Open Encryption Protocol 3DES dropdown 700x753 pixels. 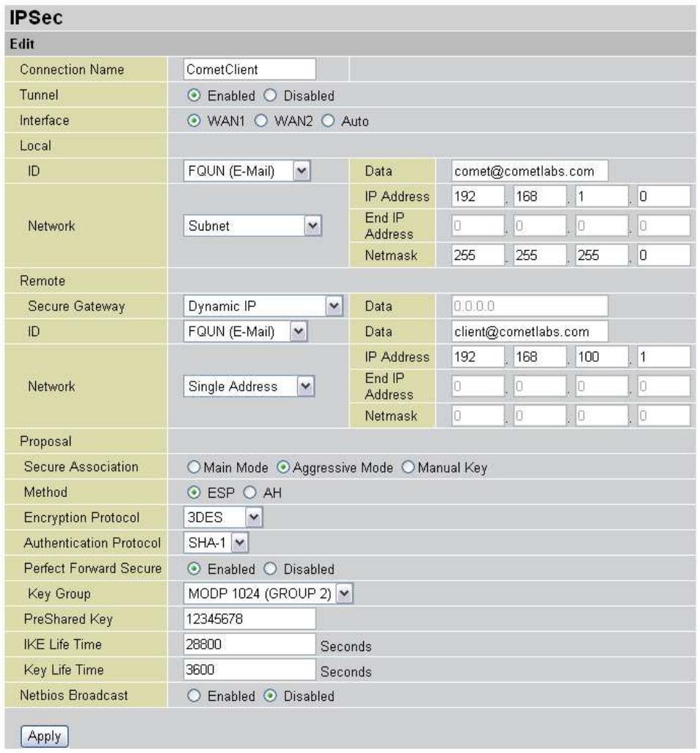(223, 517)
